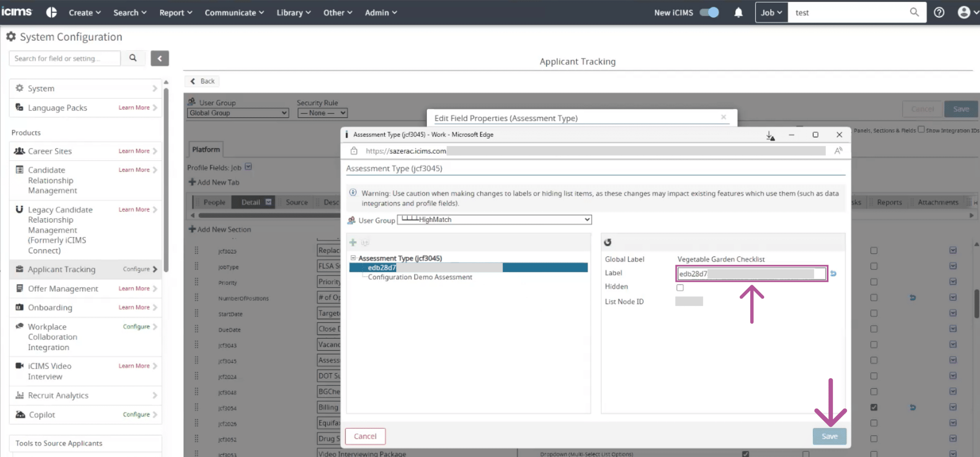Open the Create menu

click(85, 13)
